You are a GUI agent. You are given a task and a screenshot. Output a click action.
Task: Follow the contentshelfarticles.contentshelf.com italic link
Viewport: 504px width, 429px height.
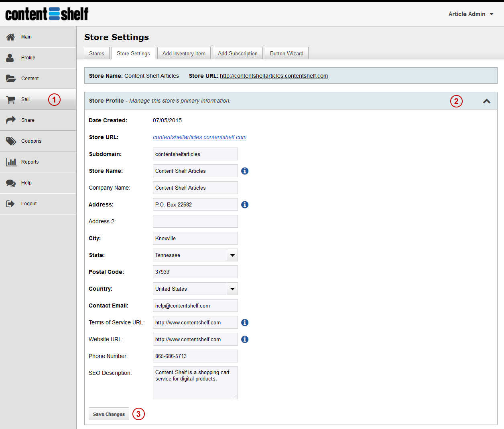click(199, 137)
